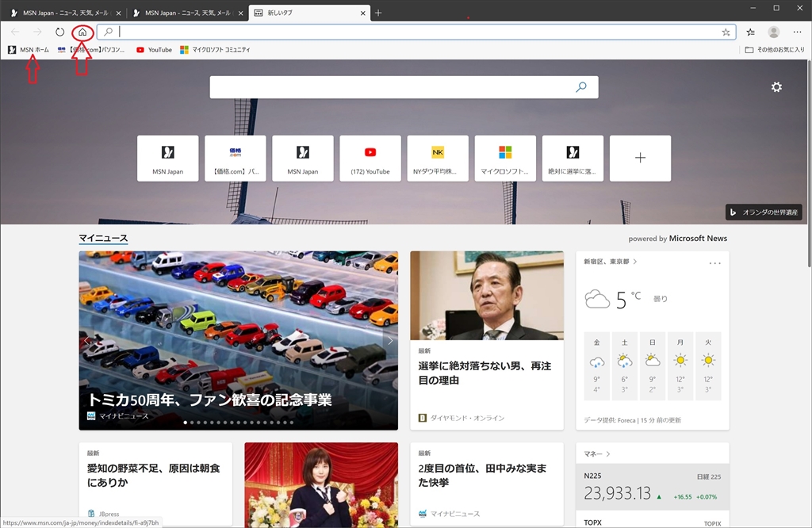Open the favorites list icon
The height and width of the screenshot is (528, 812).
coord(750,32)
